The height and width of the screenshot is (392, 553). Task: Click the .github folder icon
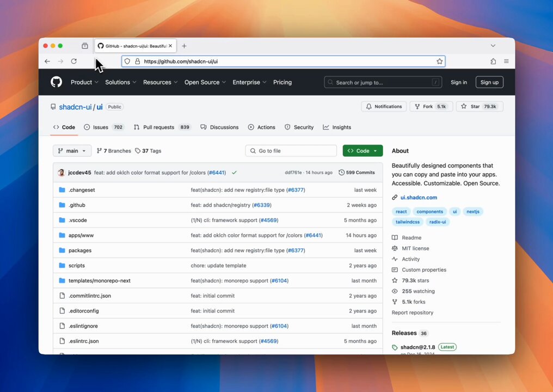62,205
